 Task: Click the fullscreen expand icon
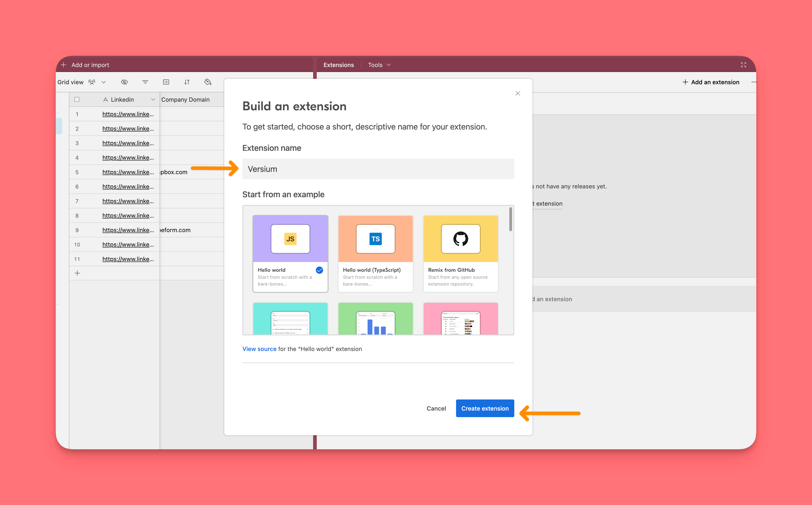pos(743,65)
